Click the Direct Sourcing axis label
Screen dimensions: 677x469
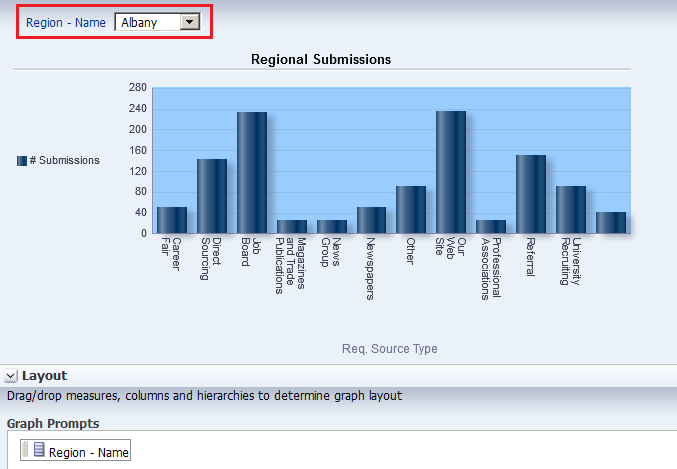tap(211, 259)
